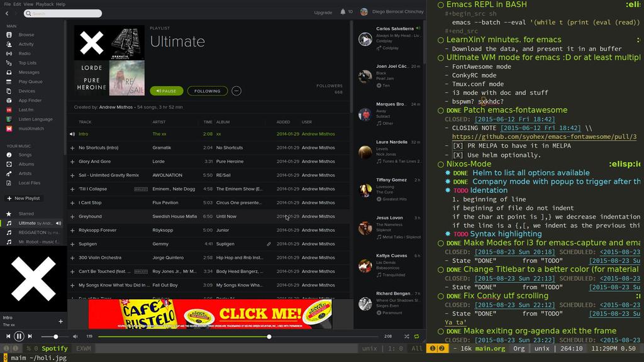This screenshot has width=644, height=362.
Task: Open Radio in the sidebar
Action: 25,53
